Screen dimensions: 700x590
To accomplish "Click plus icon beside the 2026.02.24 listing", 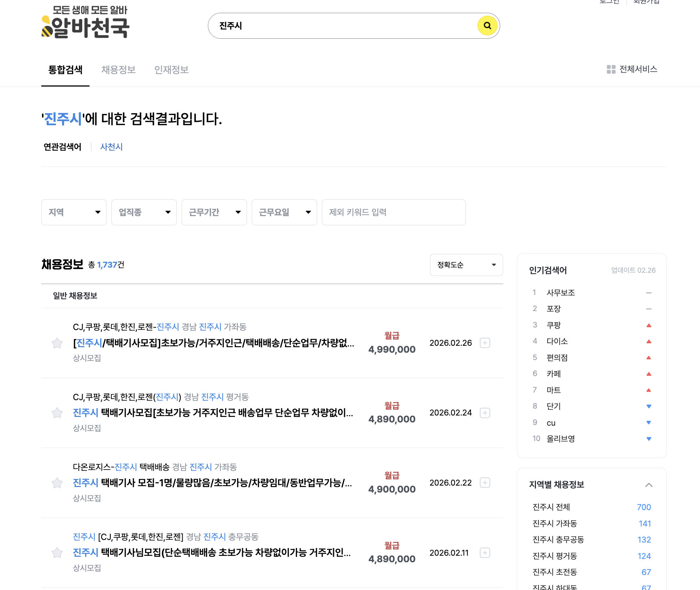I will coord(485,413).
